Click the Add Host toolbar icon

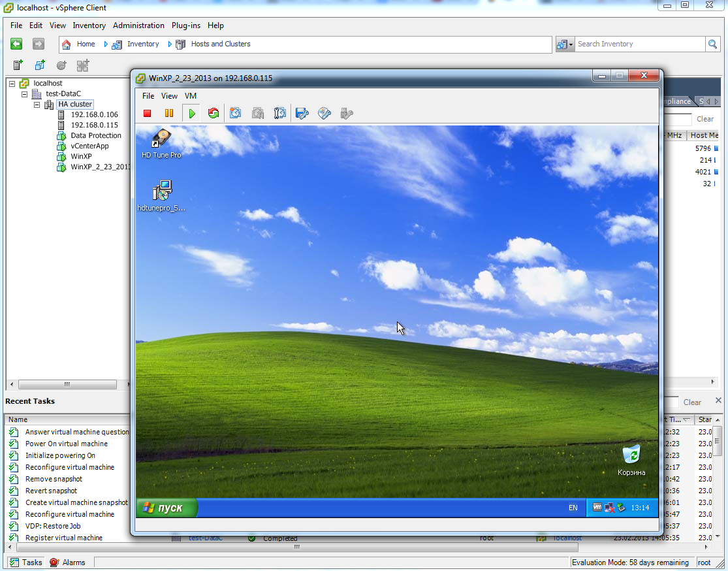[18, 65]
